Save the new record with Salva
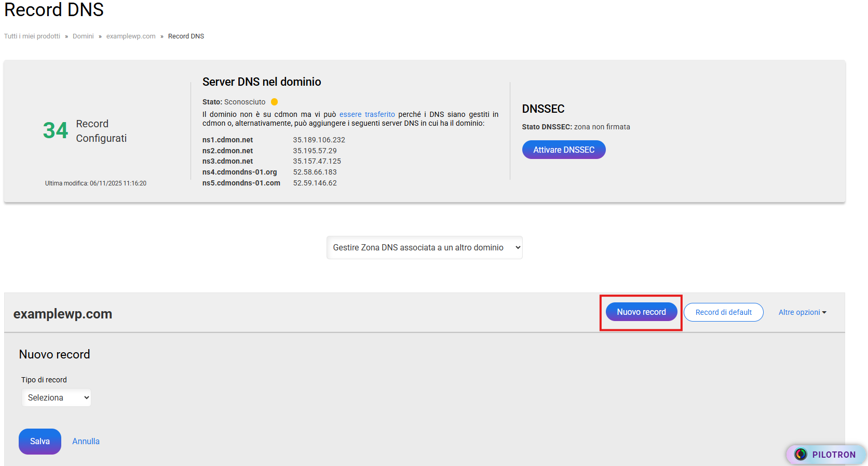The width and height of the screenshot is (868, 466). tap(40, 442)
